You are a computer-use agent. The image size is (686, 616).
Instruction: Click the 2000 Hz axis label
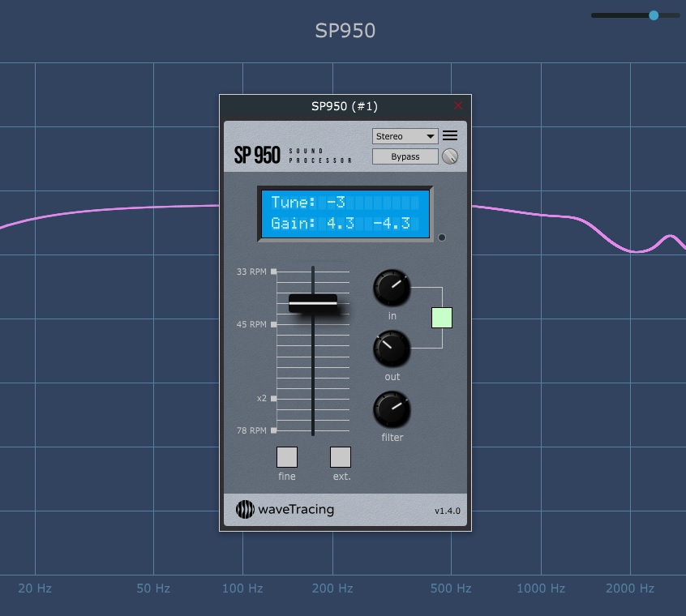click(x=630, y=588)
